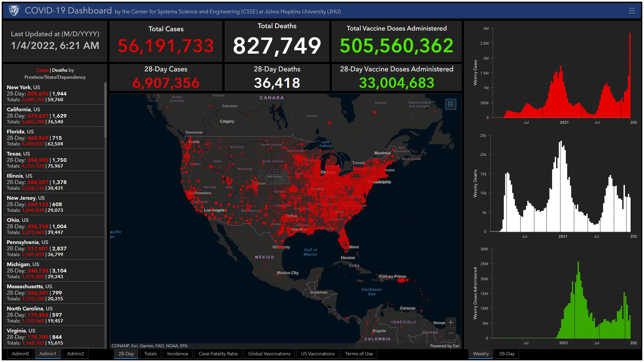Click Michigan, US list entry
Viewport: 644px width, 362px height.
54,270
